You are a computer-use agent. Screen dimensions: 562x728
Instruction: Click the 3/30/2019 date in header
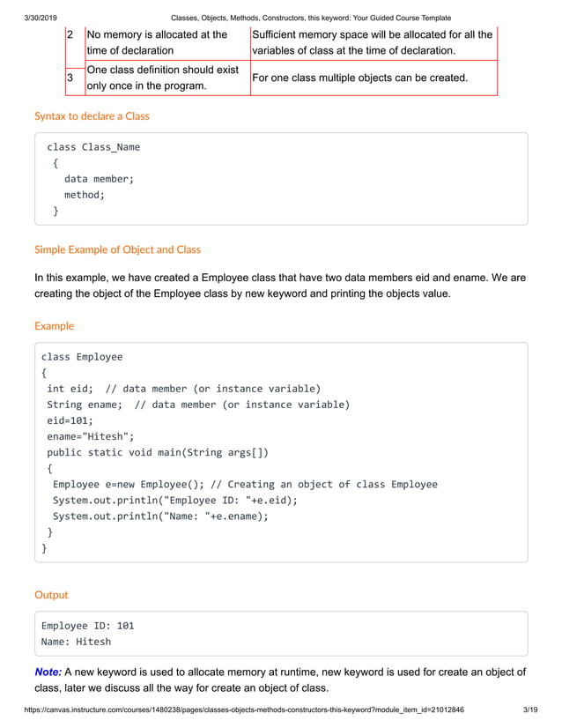click(x=41, y=18)
